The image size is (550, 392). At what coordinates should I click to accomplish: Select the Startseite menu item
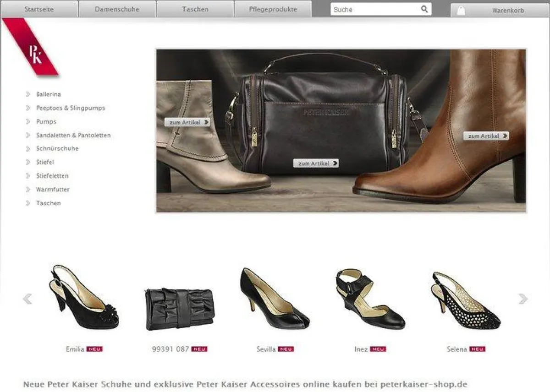click(40, 9)
